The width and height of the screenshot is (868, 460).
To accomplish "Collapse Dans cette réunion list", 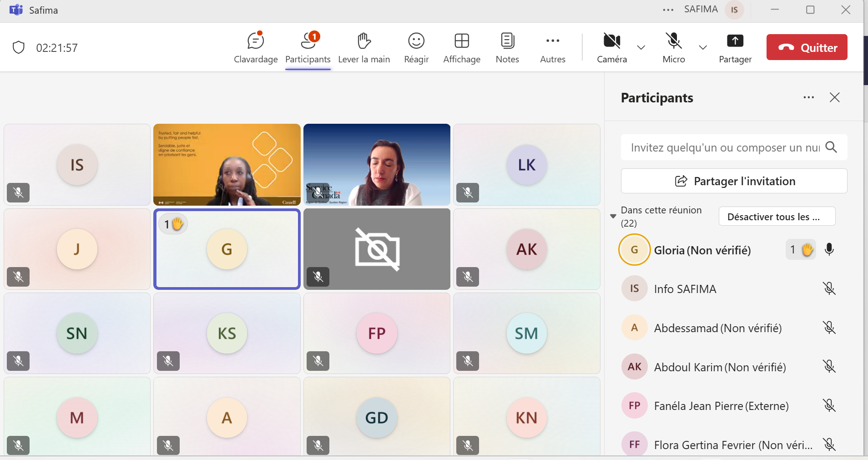I will (613, 216).
